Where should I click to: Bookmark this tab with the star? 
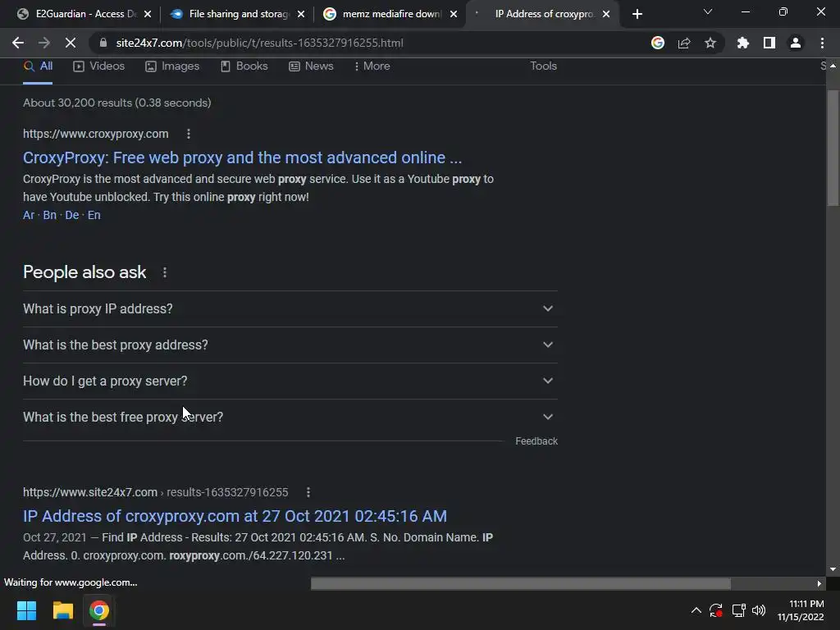pyautogui.click(x=710, y=43)
